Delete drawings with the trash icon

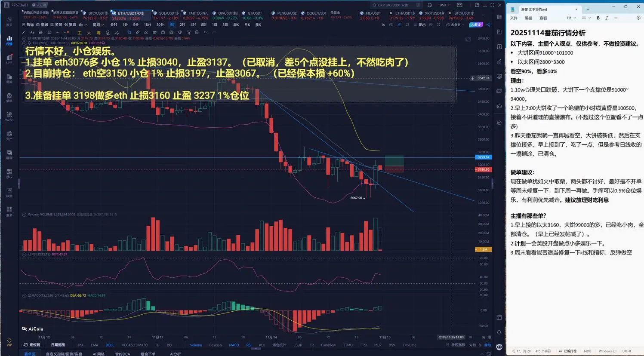(197, 32)
